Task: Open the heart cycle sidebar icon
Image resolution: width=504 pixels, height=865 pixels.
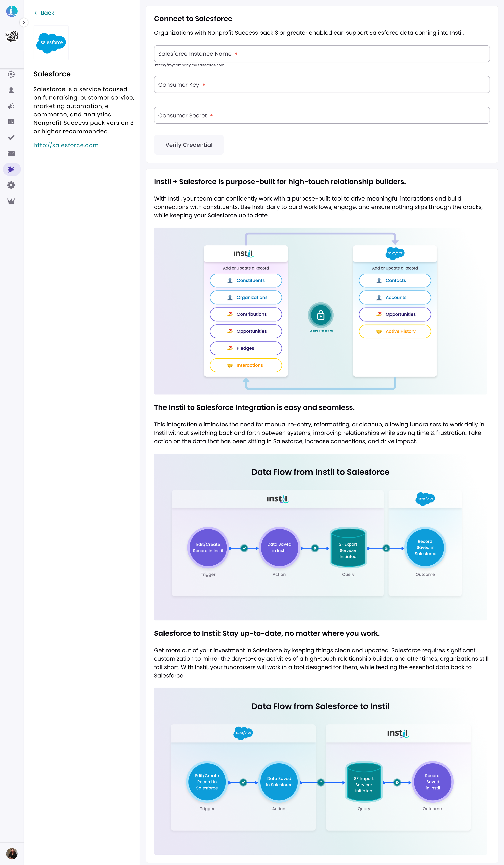Action: (11, 74)
